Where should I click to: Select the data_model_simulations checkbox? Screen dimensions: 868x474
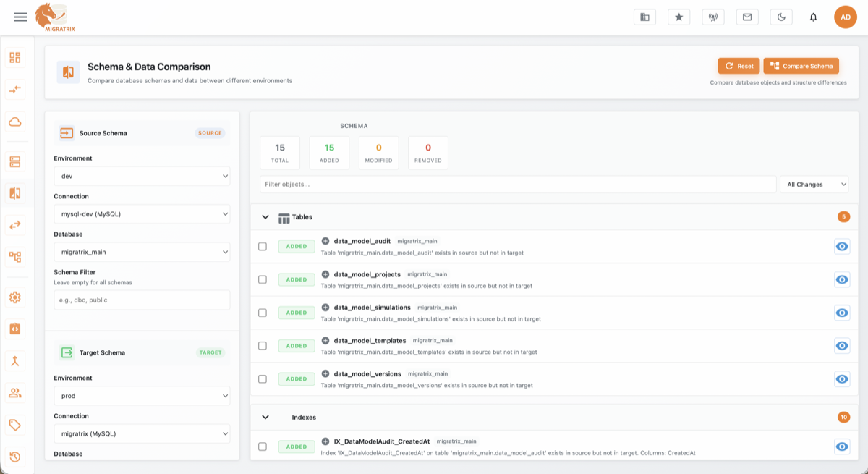coord(263,313)
